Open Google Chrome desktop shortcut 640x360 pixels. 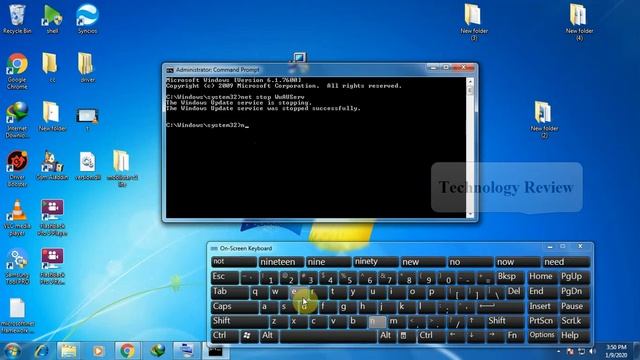point(17,71)
